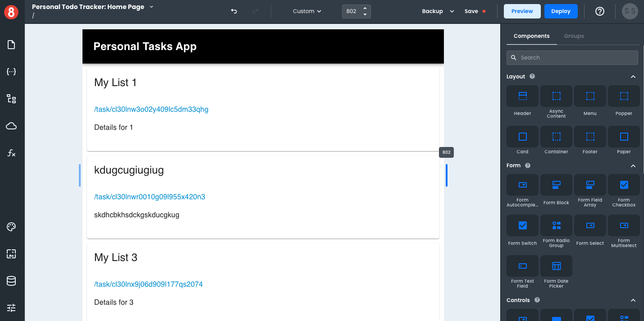The height and width of the screenshot is (321, 644).
Task: Click the Preview button
Action: 522,11
